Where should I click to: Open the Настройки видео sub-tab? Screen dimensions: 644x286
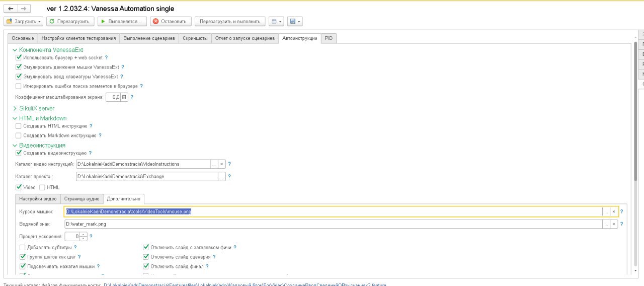click(38, 199)
